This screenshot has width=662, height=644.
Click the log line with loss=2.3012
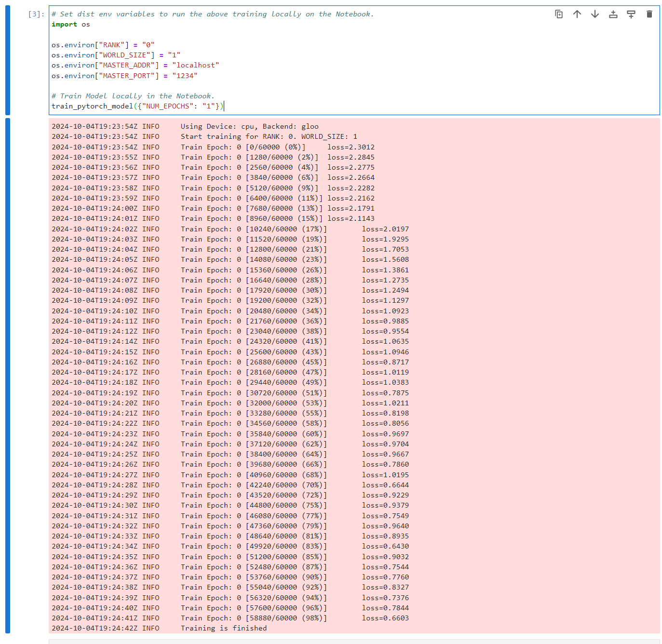[213, 147]
